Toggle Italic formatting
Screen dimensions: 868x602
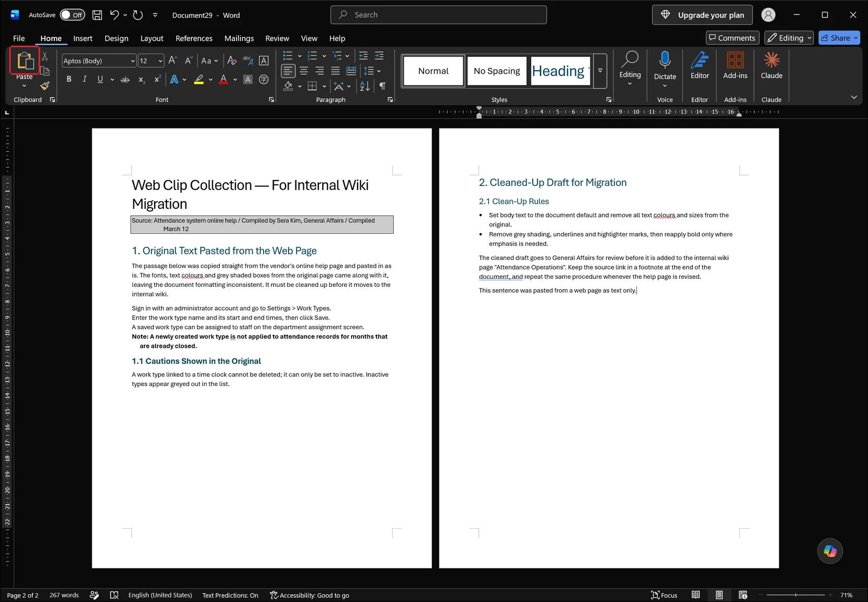[x=85, y=79]
